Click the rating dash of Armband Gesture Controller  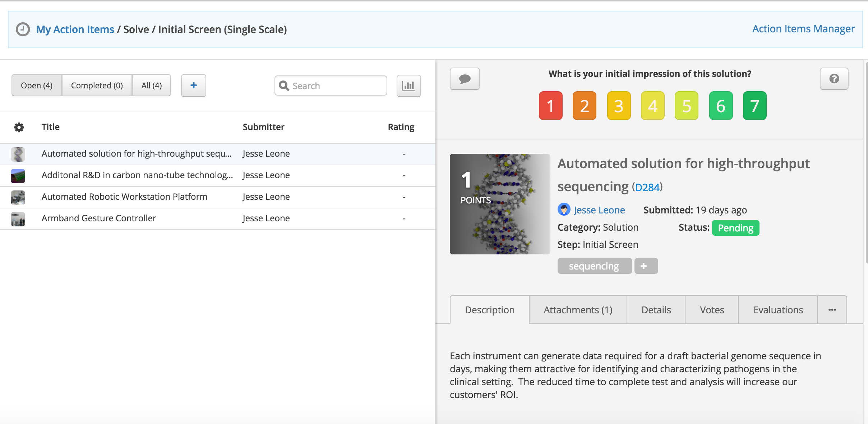click(x=404, y=218)
